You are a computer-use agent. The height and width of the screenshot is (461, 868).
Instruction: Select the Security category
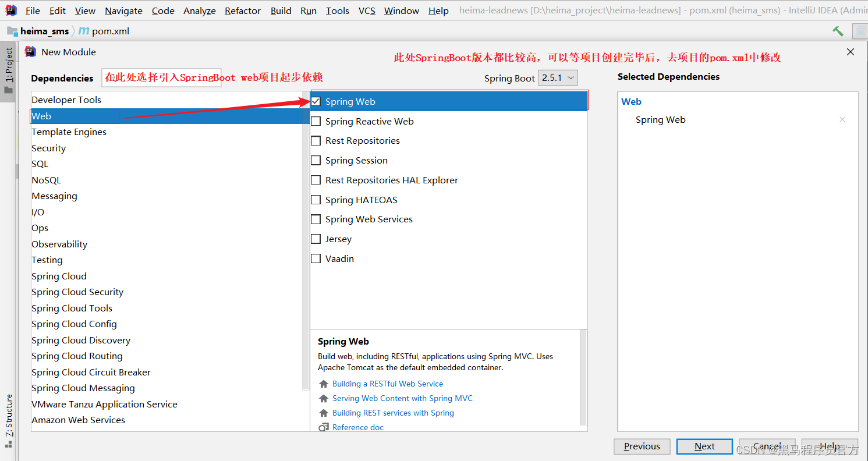[166, 148]
